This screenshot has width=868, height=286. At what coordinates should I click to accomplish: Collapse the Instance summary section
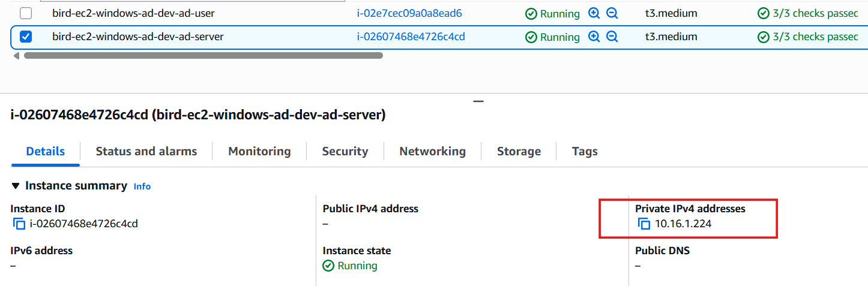16,186
